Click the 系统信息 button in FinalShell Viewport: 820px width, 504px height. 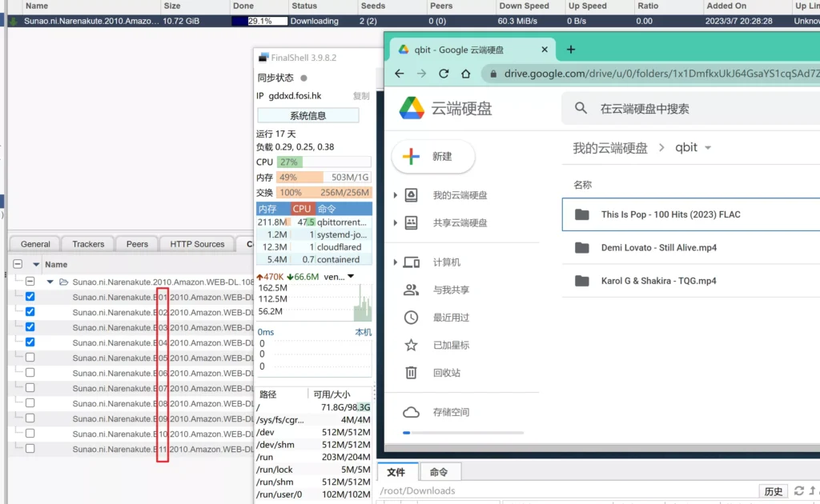pyautogui.click(x=307, y=115)
